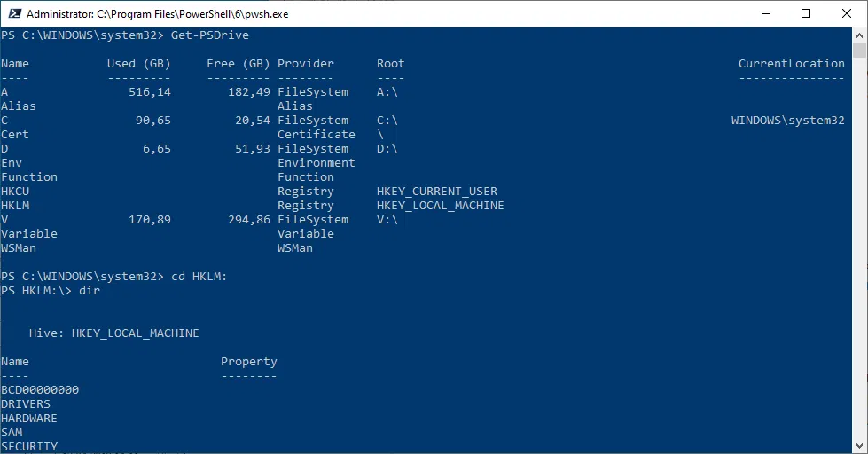
Task: Click the "Hive: HKEY_LOCAL_MACHINE" line
Action: [113, 333]
